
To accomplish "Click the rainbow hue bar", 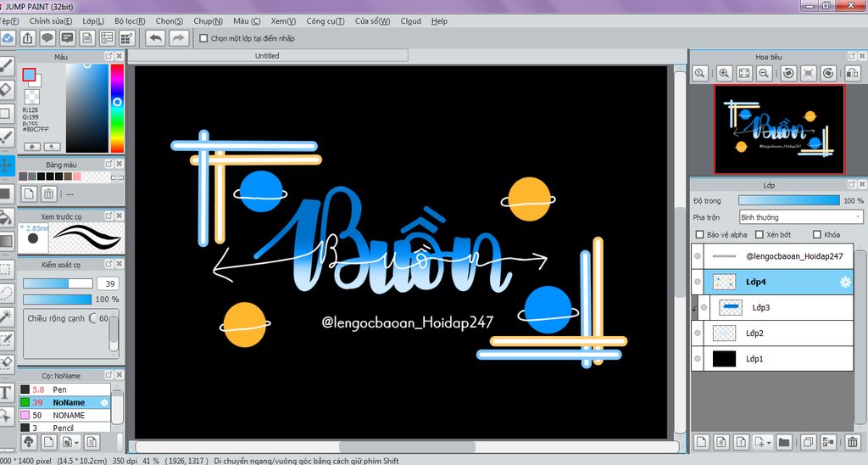I will pyautogui.click(x=117, y=108).
